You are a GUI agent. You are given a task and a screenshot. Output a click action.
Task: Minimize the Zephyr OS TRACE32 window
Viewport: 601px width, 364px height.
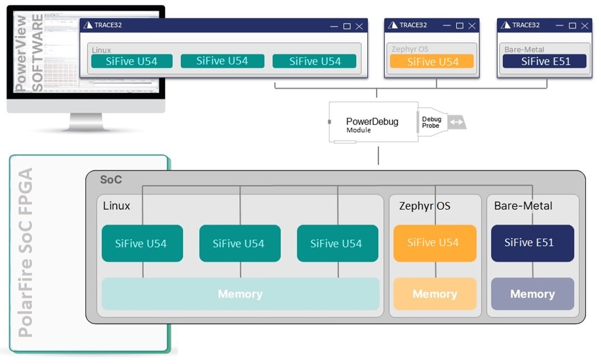[446, 26]
